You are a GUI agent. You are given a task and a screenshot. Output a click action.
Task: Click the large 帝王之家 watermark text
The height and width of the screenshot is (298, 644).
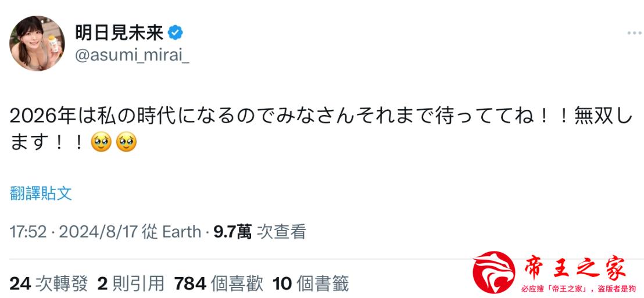(574, 268)
